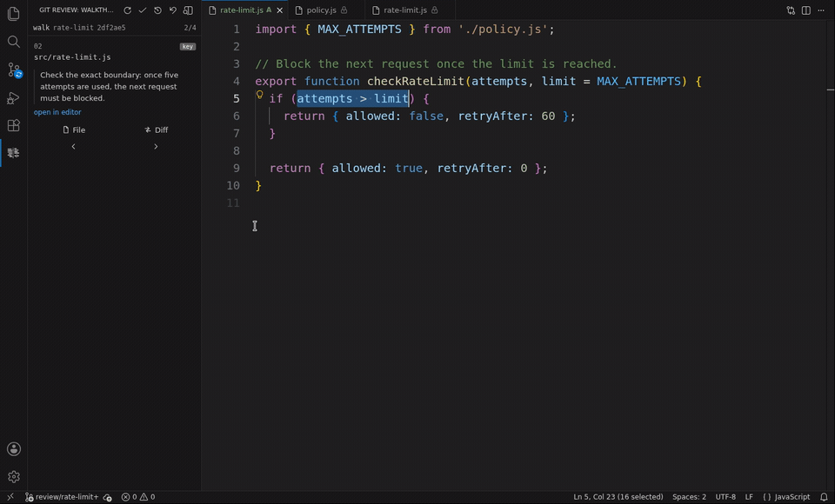
Task: Open the Run and Debug view
Action: click(14, 98)
